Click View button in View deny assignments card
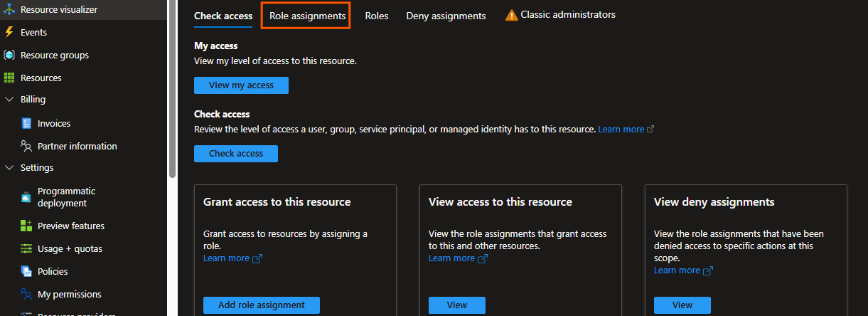 [682, 305]
